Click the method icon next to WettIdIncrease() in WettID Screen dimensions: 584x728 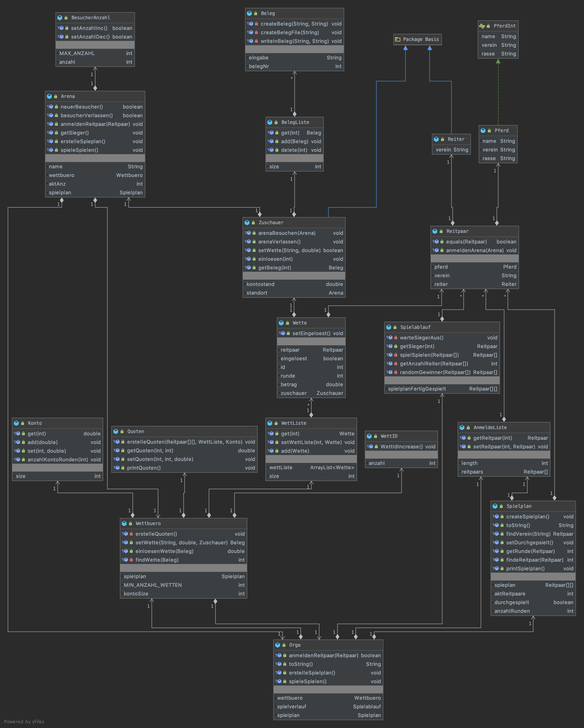pyautogui.click(x=370, y=446)
